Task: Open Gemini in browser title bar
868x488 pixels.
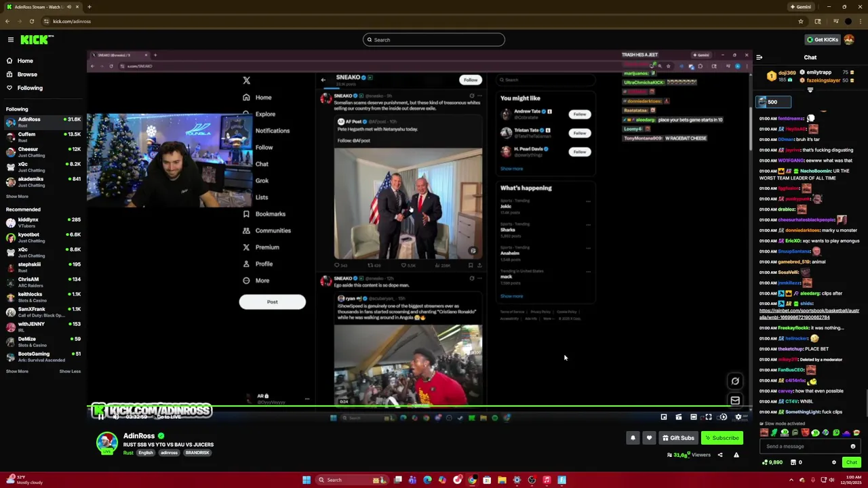Action: [x=800, y=7]
